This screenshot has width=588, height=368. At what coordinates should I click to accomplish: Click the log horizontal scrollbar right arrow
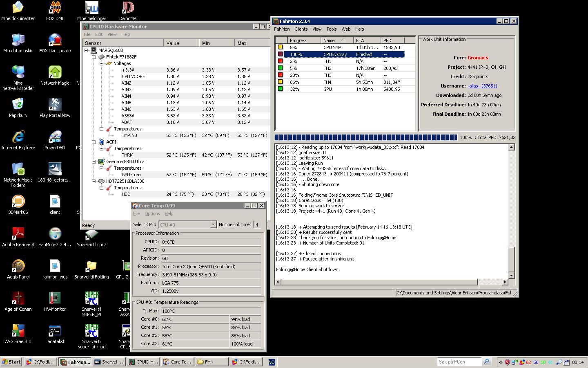505,282
